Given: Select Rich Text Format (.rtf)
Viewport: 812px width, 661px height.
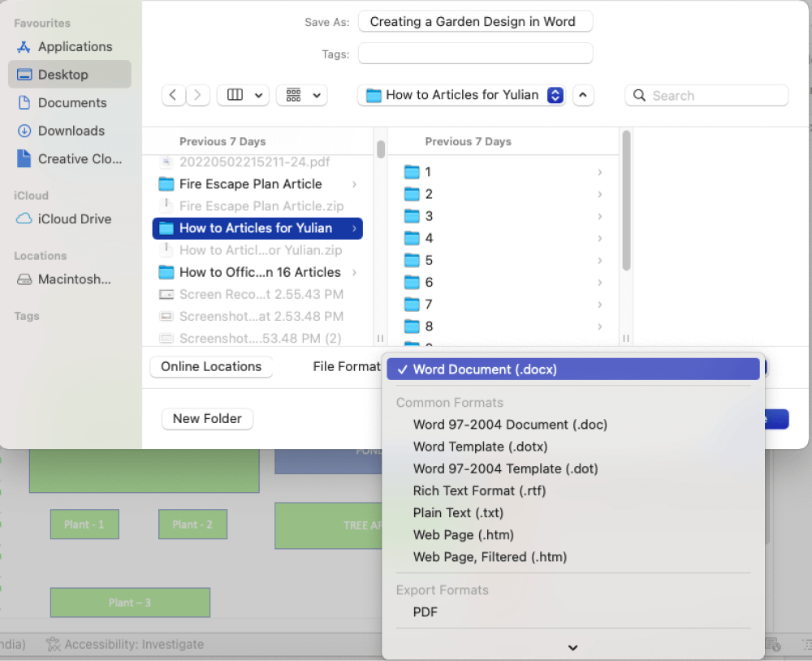Looking at the screenshot, I should pos(479,490).
